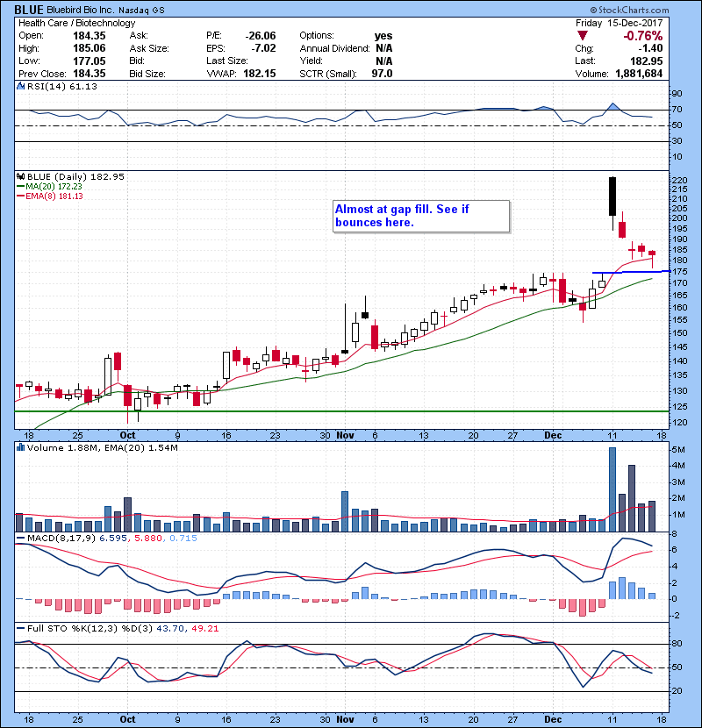Click the Full STO legend line marker
702x728 pixels.
(x=20, y=629)
